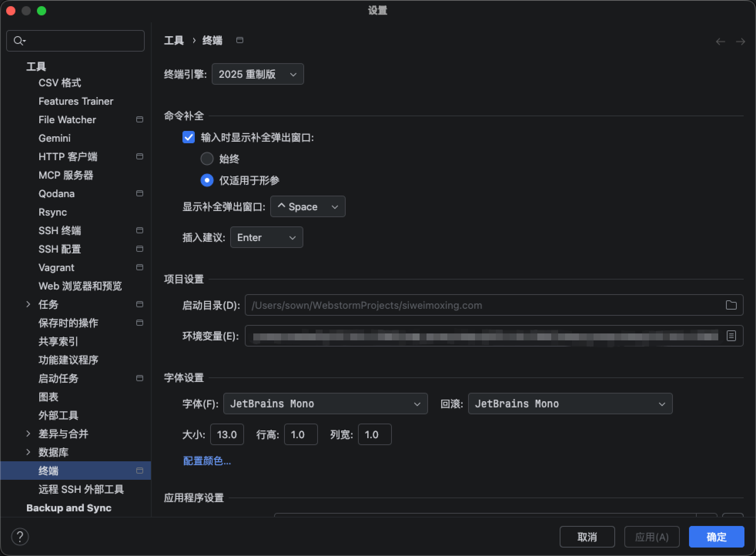Select the 仅适用于形参 radio option
This screenshot has height=556, width=756.
207,180
